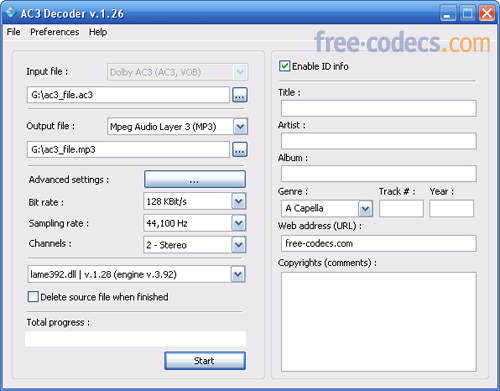Open the Help menu
The image size is (500, 391).
98,32
